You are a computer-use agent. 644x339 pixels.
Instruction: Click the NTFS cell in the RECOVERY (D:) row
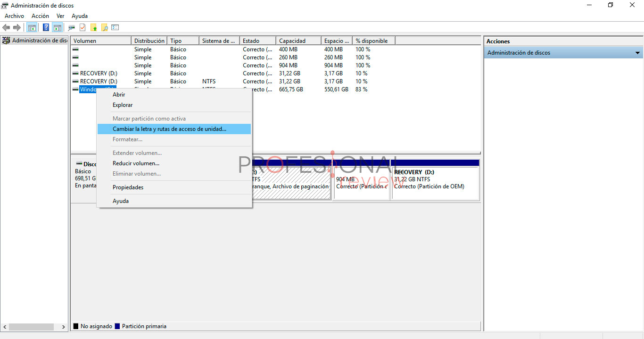click(209, 81)
